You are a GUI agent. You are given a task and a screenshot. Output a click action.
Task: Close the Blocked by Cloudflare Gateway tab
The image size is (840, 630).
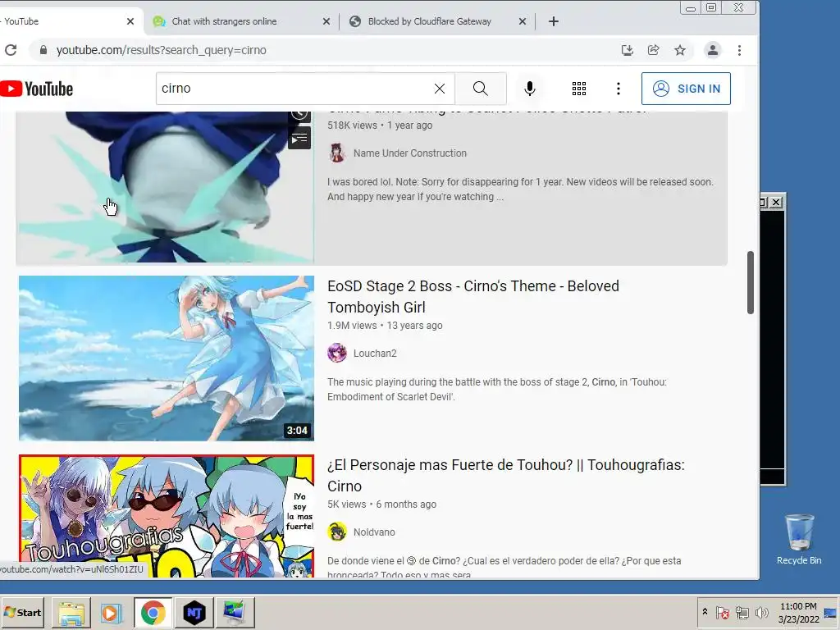(523, 21)
